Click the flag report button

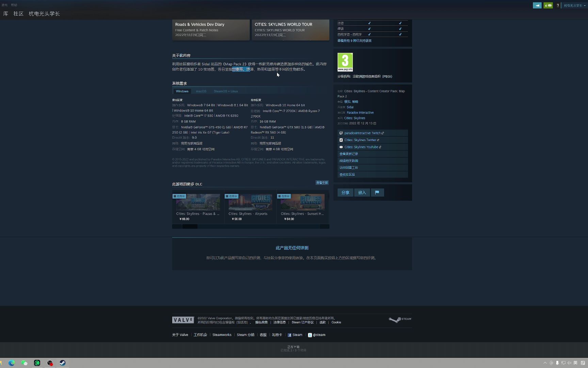point(377,193)
